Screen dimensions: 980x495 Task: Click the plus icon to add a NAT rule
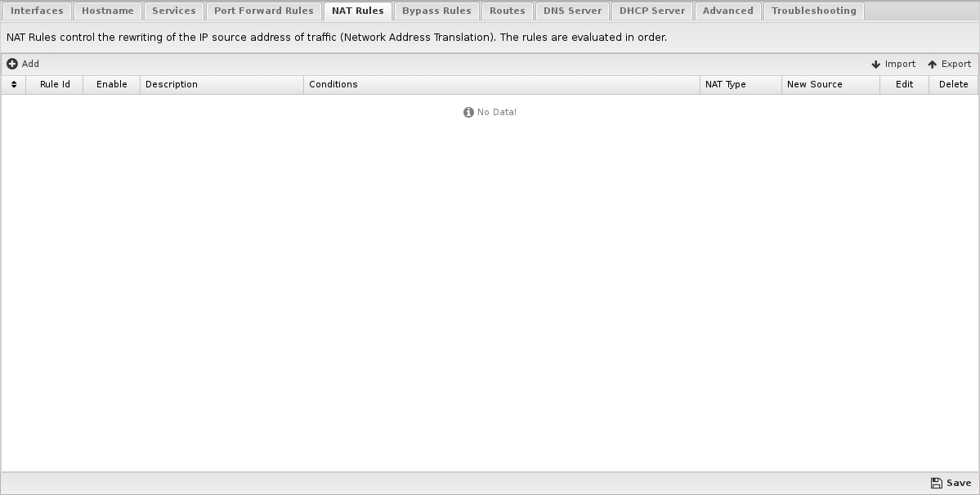pos(12,64)
